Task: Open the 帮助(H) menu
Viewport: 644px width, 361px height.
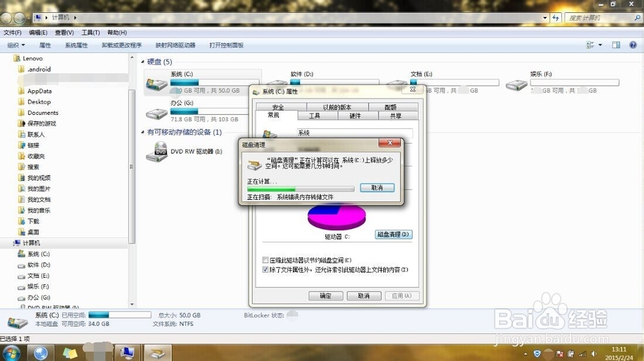Action: [117, 32]
